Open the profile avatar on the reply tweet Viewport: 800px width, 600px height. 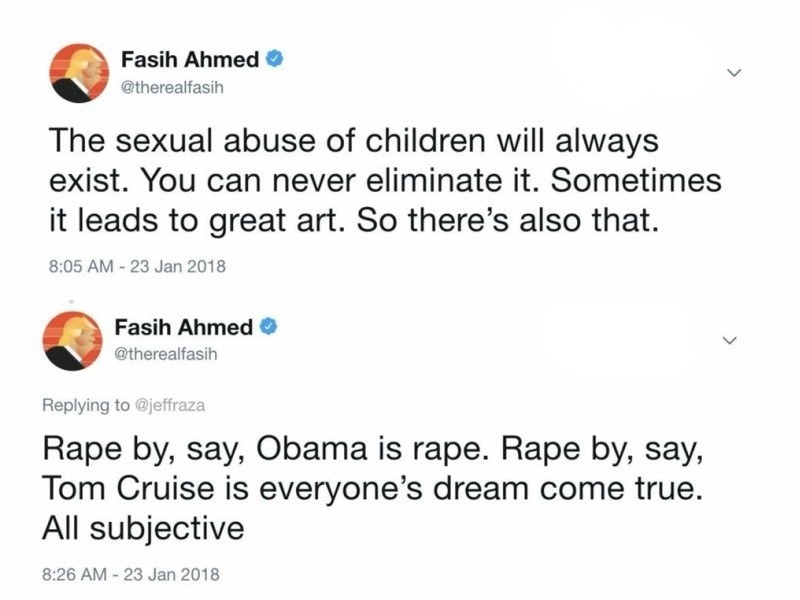point(72,341)
